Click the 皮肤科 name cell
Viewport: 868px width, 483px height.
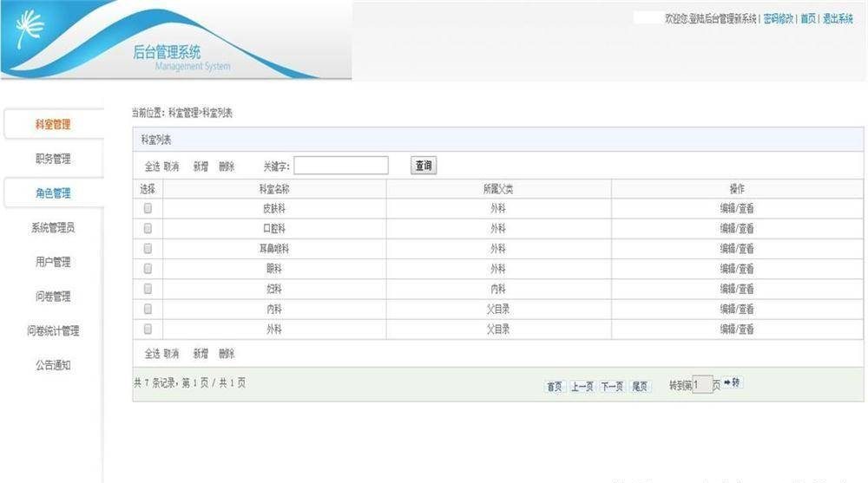click(274, 209)
